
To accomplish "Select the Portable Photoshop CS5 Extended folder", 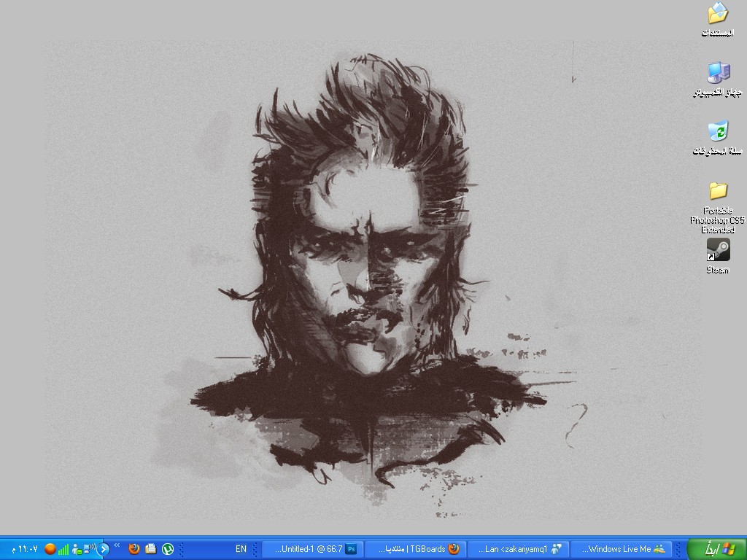I will pyautogui.click(x=718, y=206).
